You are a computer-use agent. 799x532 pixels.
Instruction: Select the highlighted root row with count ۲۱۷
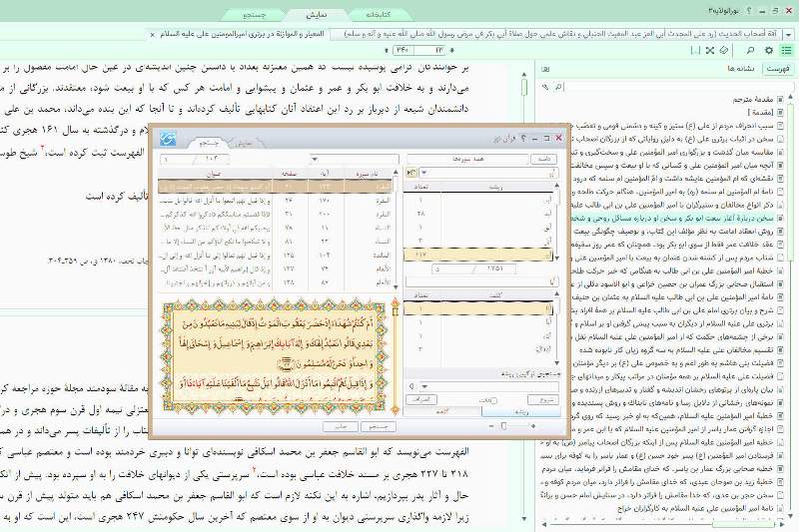click(x=479, y=255)
